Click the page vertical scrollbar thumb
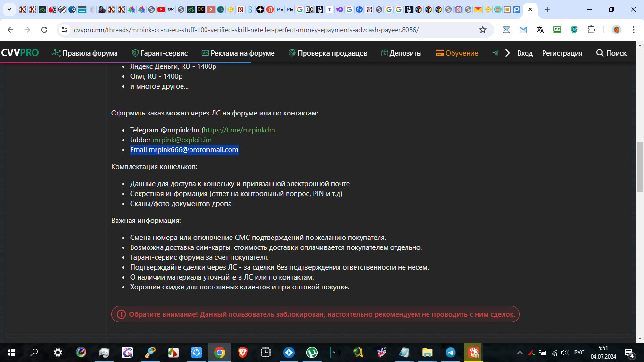This screenshot has width=644, height=362. pos(640,166)
